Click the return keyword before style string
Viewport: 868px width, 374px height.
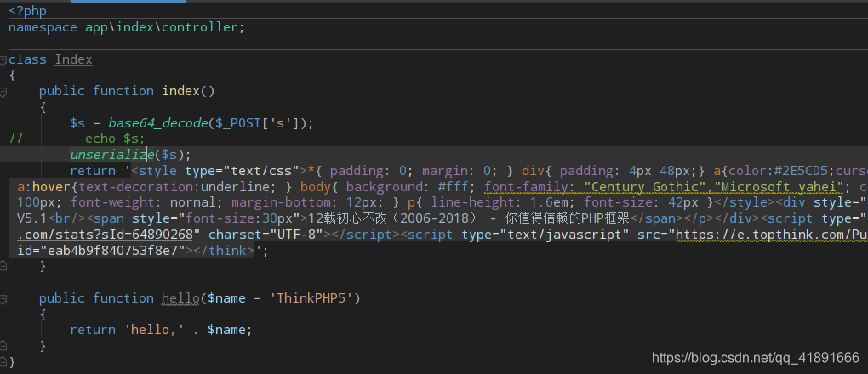[93, 170]
